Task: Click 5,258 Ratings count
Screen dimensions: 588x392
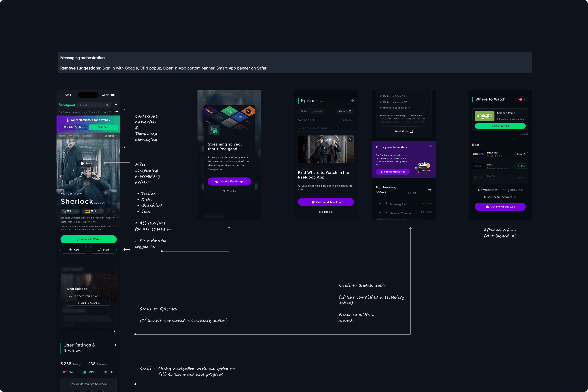Action: click(x=71, y=364)
